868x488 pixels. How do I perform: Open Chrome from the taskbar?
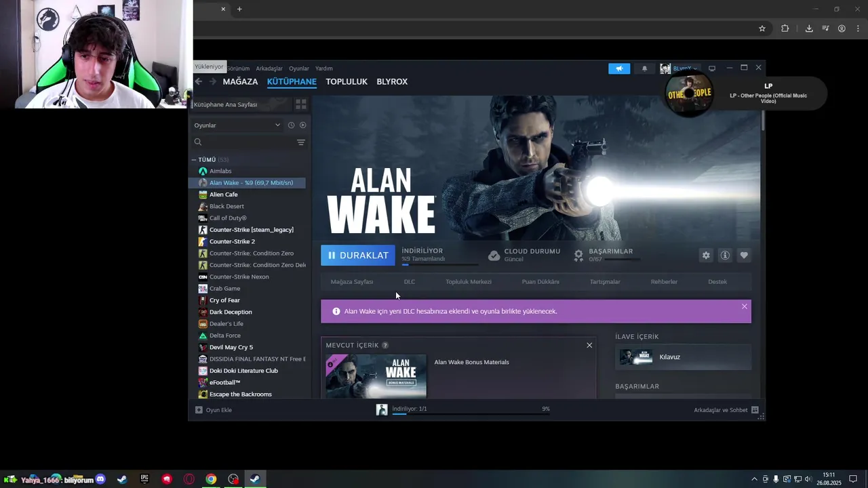(x=211, y=479)
